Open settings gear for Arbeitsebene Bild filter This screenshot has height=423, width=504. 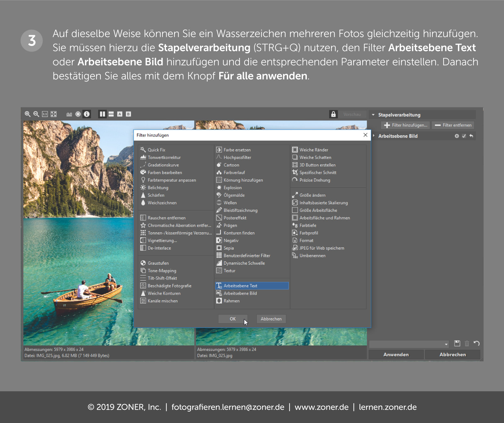(457, 136)
